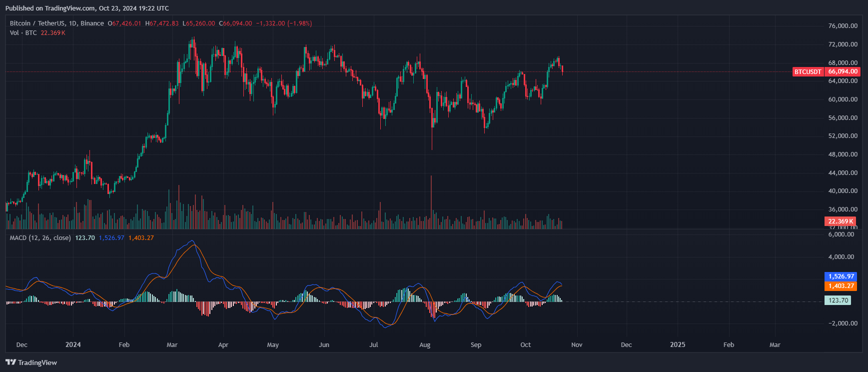Click the 56,000.00 price axis label
The width and height of the screenshot is (868, 372).
843,118
